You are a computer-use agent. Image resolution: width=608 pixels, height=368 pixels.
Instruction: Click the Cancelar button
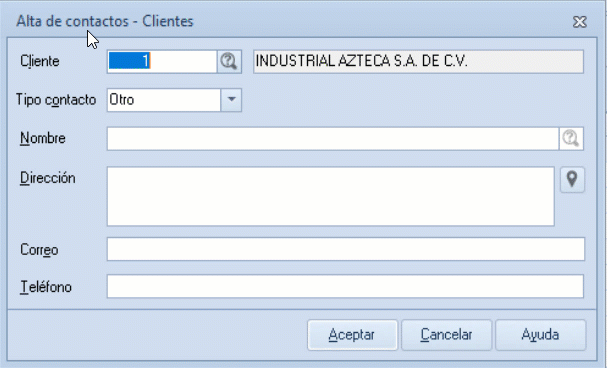[447, 335]
